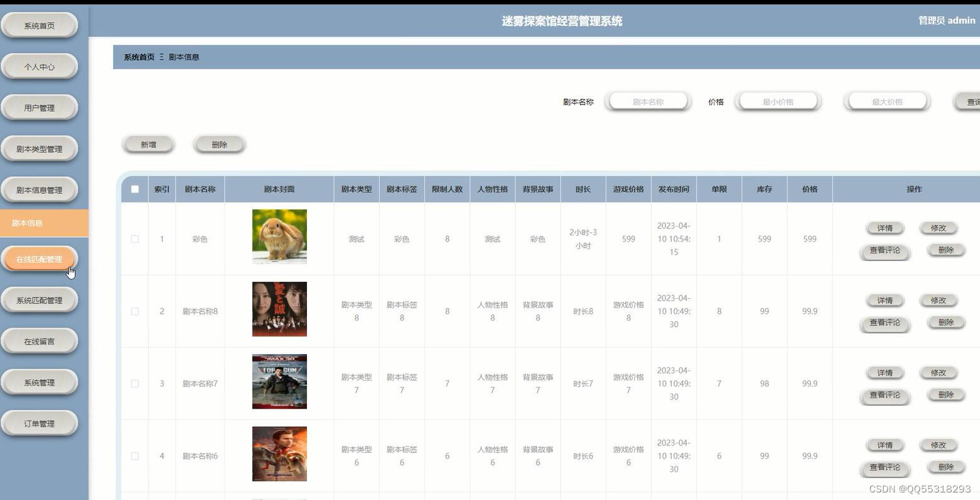
Task: Expand 系统管理 sidebar menu
Action: pyautogui.click(x=39, y=382)
